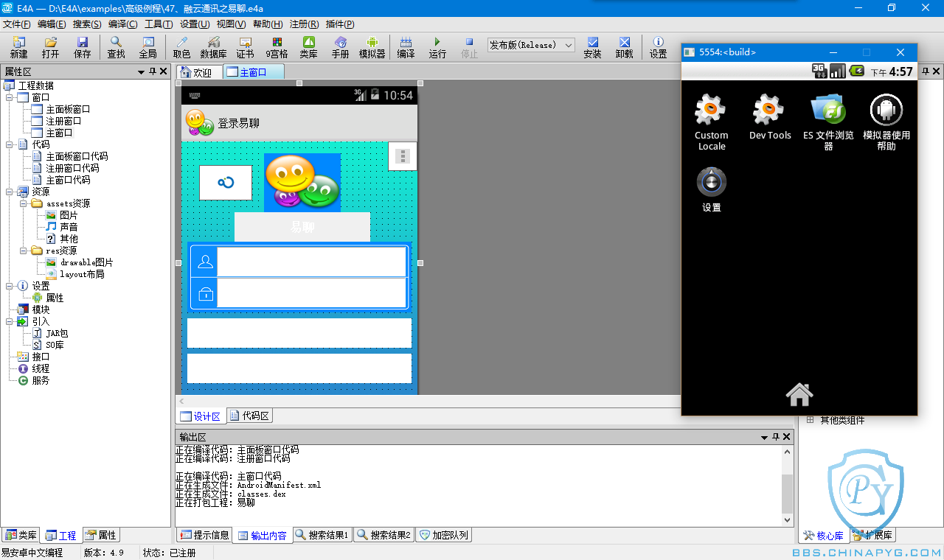Click the output area vertical scrollbar
Image resolution: width=944 pixels, height=560 pixels.
787,486
